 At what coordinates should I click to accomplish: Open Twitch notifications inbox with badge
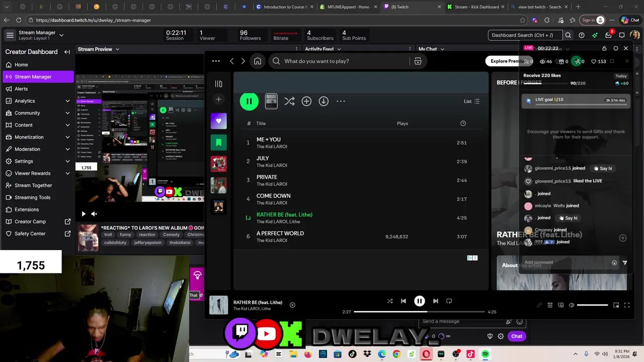pyautogui.click(x=609, y=35)
